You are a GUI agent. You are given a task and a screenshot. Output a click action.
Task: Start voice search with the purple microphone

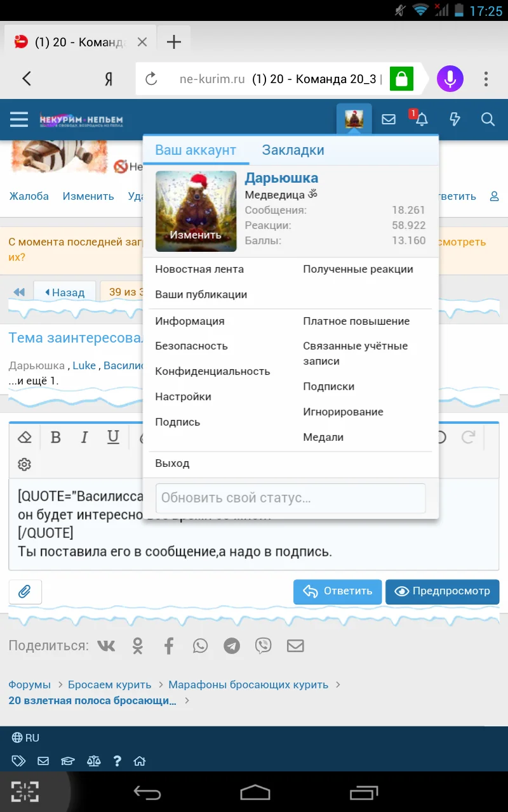click(450, 78)
